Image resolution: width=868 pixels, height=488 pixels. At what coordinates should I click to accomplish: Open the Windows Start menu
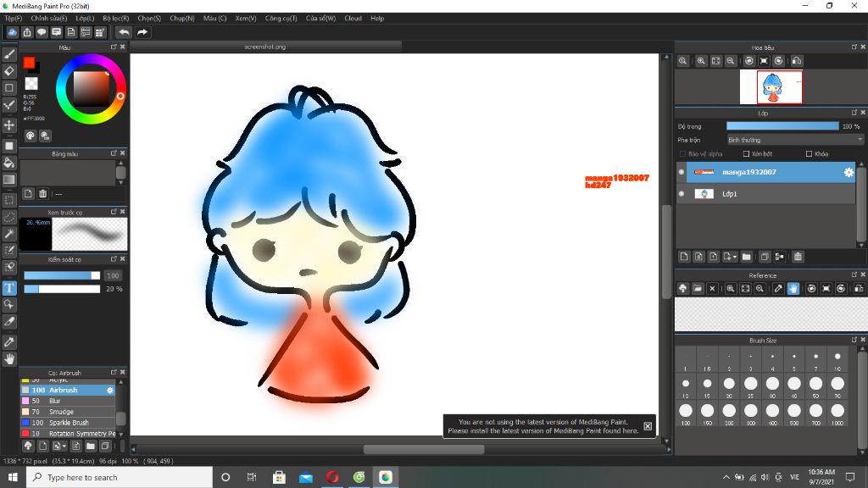13,477
